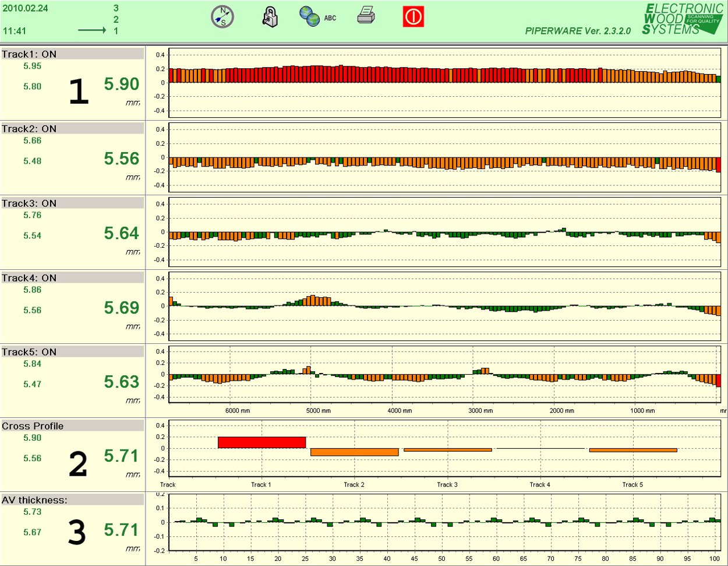Open the padlock security icon
The width and height of the screenshot is (728, 566).
(270, 17)
